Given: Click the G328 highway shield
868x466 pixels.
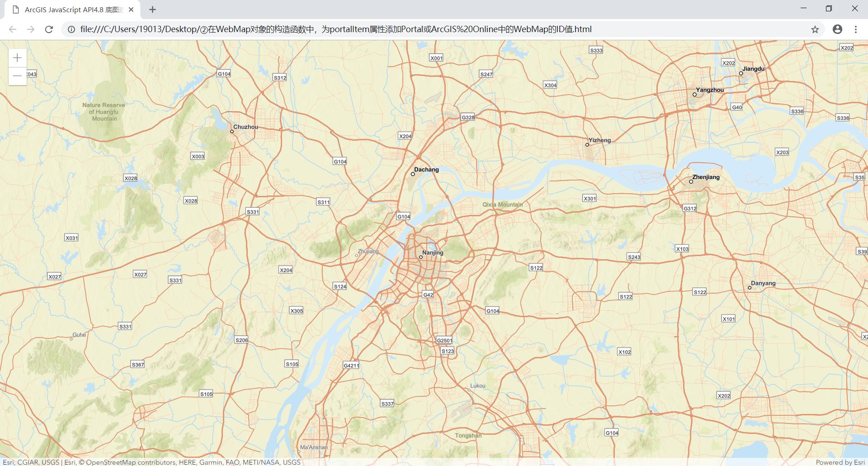Looking at the screenshot, I should coord(468,117).
